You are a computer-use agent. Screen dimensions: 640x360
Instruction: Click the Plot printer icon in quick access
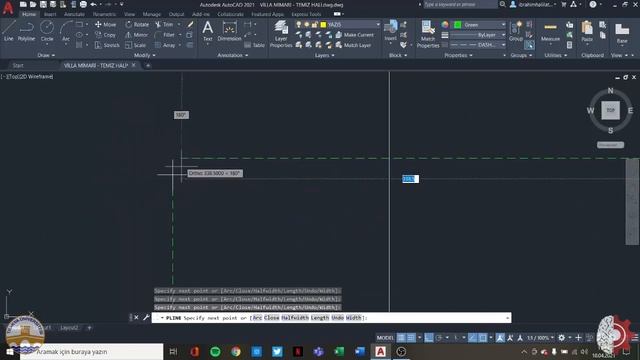click(x=83, y=4)
